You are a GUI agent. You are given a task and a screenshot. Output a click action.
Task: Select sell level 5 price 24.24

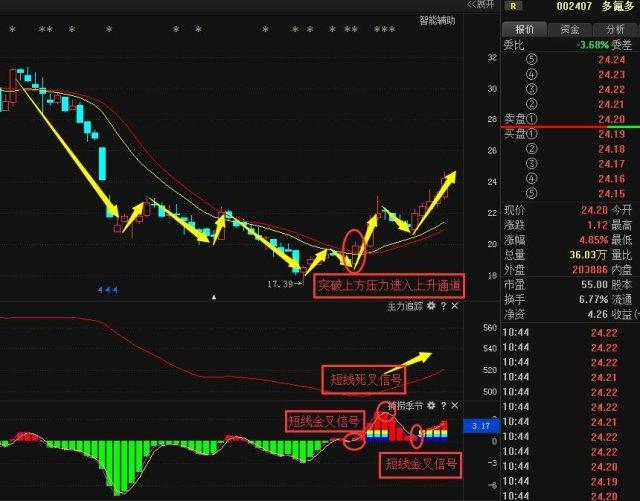[x=611, y=60]
